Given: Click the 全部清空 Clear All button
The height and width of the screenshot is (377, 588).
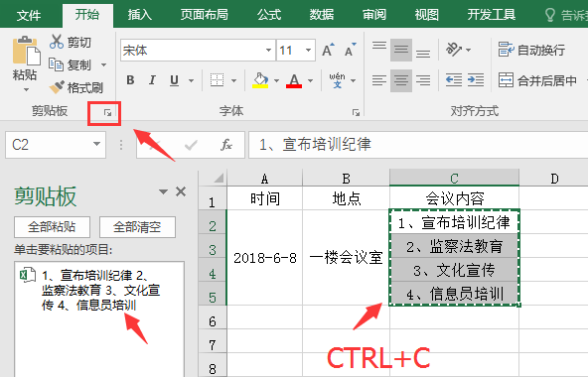Looking at the screenshot, I should pyautogui.click(x=137, y=227).
